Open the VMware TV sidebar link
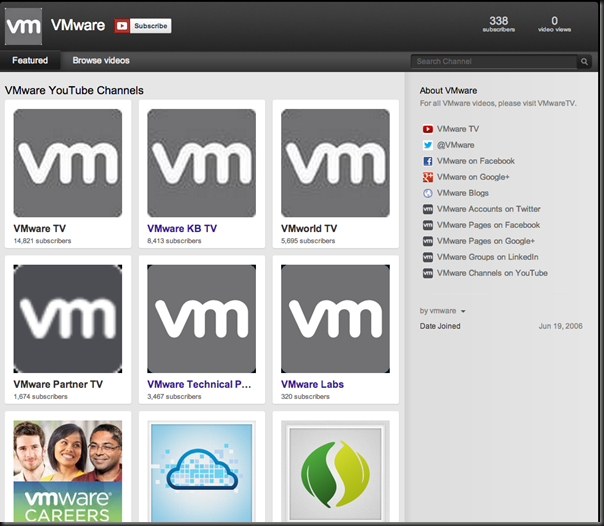 458,129
